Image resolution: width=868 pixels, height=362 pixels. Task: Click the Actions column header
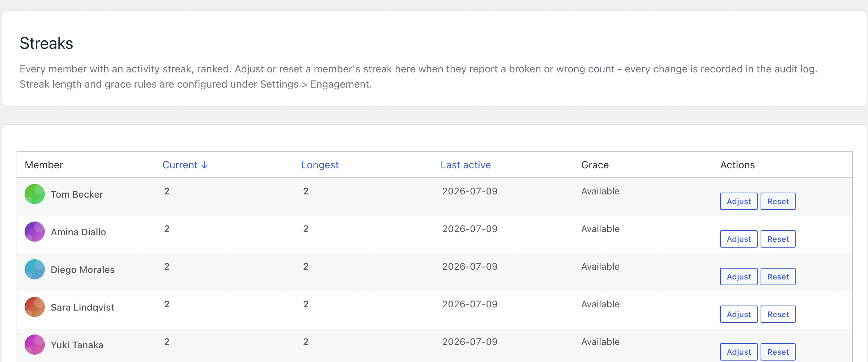point(737,165)
